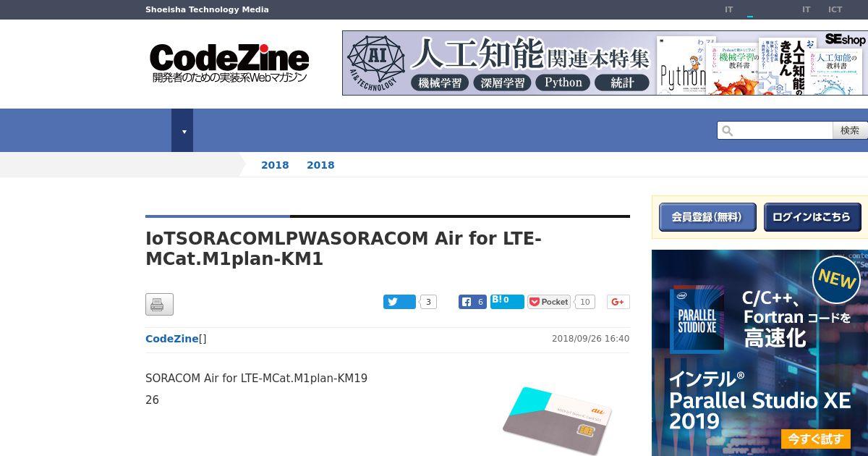
Task: Click Python book cover in banner
Action: click(x=682, y=65)
